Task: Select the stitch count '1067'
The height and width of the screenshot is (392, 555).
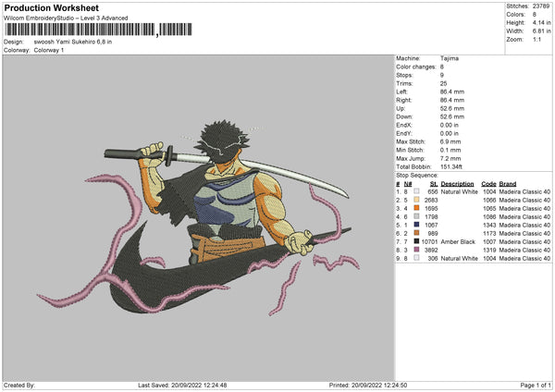Action: 431,225
